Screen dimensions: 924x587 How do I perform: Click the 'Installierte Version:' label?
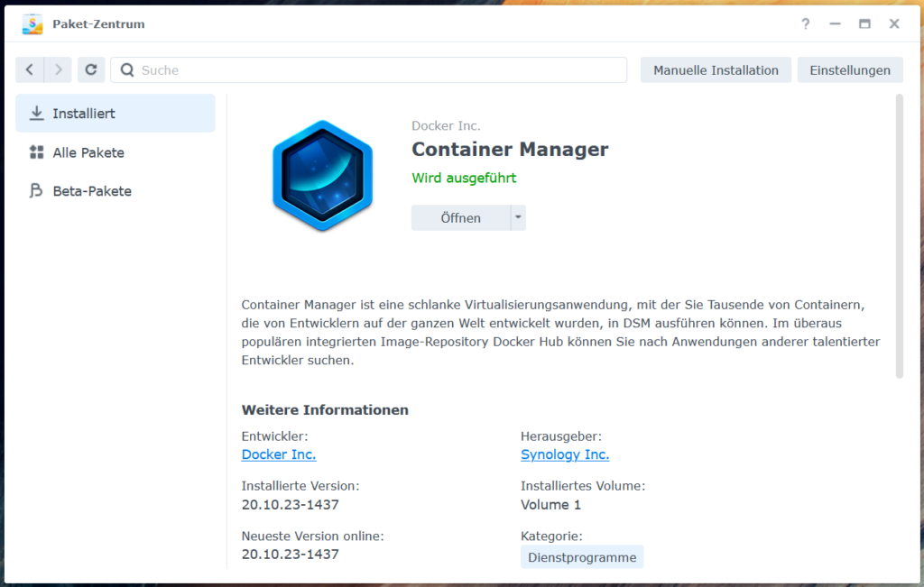[x=300, y=486]
